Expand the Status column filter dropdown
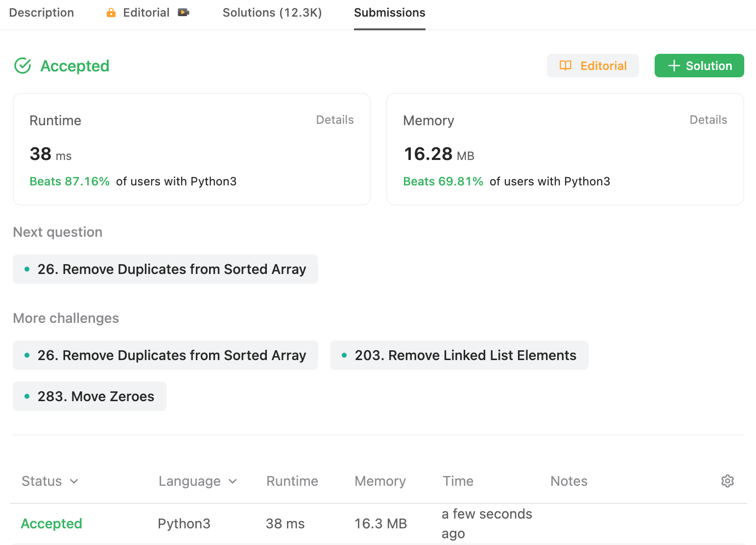756x545 pixels. 74,481
